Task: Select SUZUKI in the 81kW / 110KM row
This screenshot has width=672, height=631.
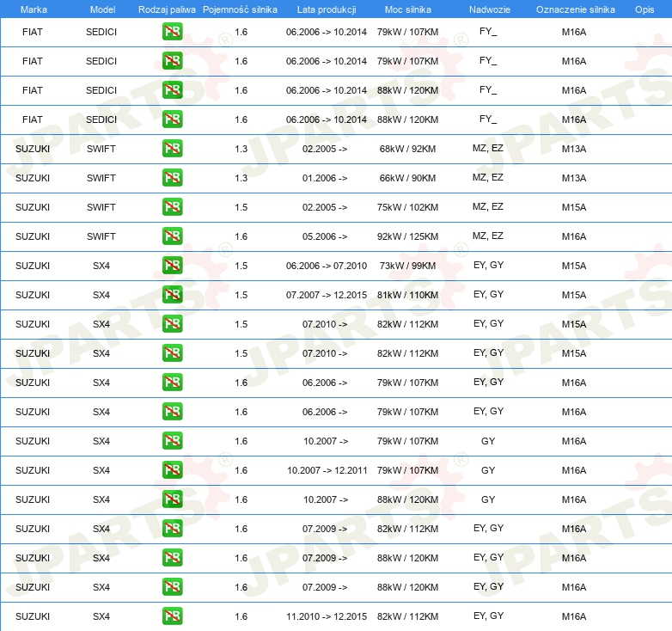Action: [x=33, y=295]
